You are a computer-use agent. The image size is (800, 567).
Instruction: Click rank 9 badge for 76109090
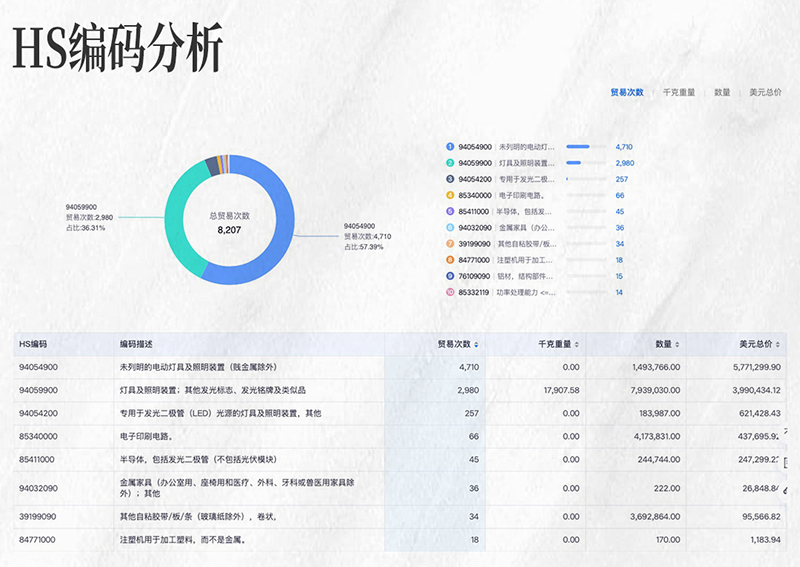point(450,276)
